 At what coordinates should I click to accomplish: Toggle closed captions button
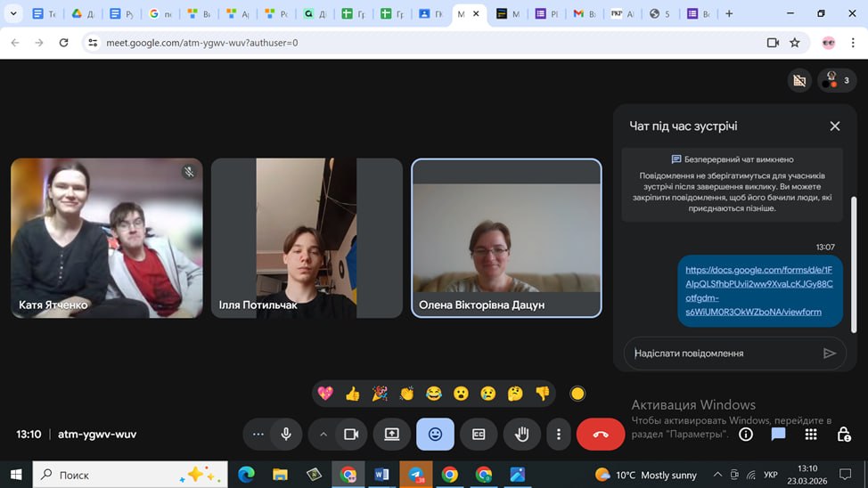[x=479, y=435]
